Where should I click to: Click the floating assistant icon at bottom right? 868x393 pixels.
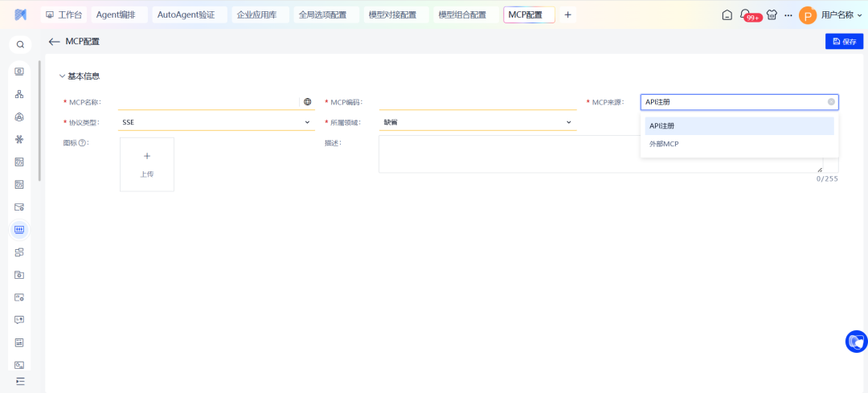[856, 342]
